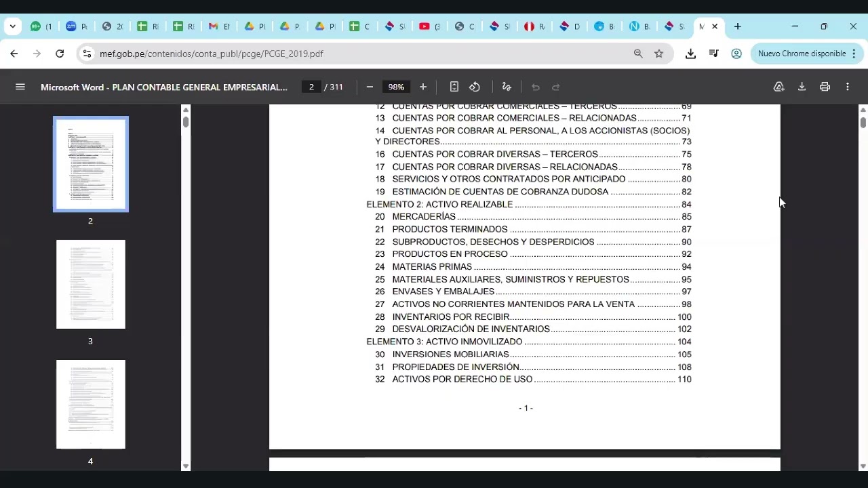Reload the current page
Screen dimensions: 868x488
coord(60,54)
